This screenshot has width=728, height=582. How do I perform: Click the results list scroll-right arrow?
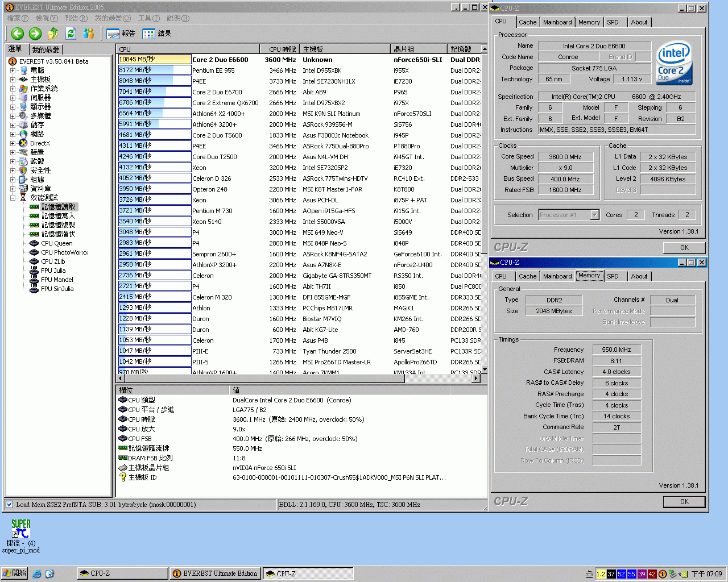476,378
